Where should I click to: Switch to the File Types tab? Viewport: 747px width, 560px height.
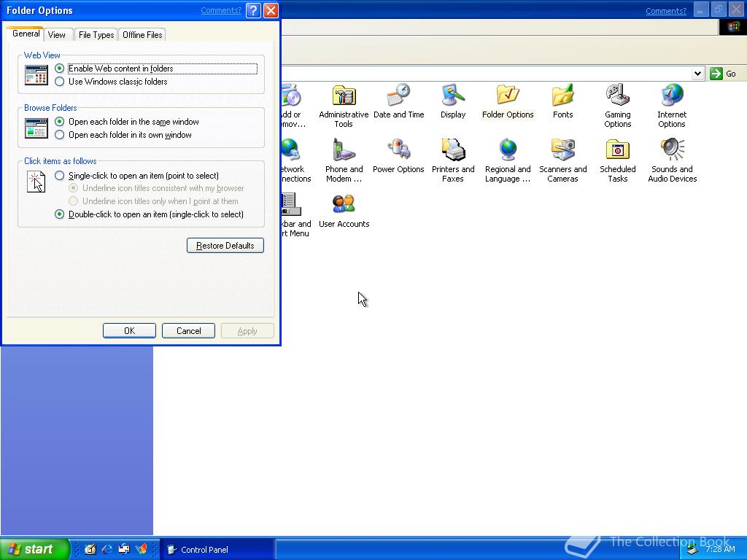point(96,35)
